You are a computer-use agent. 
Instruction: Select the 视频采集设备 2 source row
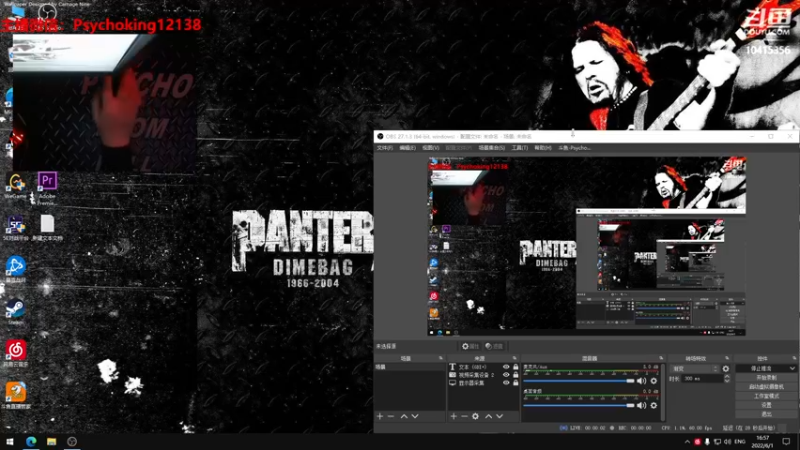[484, 375]
